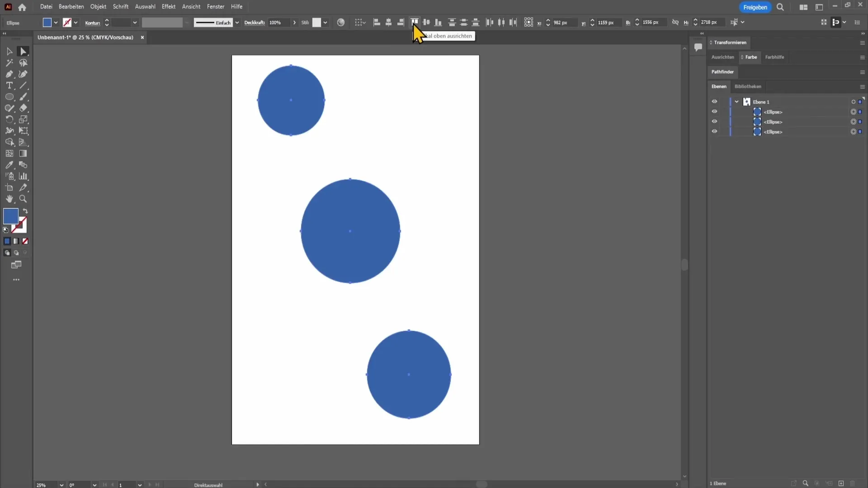
Task: Select the Column Graph tool
Action: click(x=23, y=176)
